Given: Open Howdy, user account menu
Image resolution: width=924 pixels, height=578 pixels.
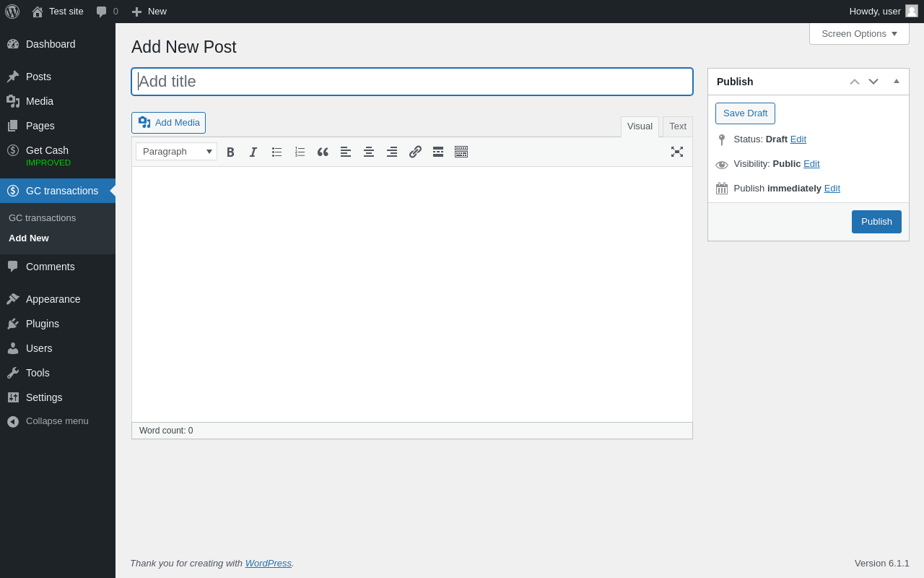Looking at the screenshot, I should coord(884,12).
